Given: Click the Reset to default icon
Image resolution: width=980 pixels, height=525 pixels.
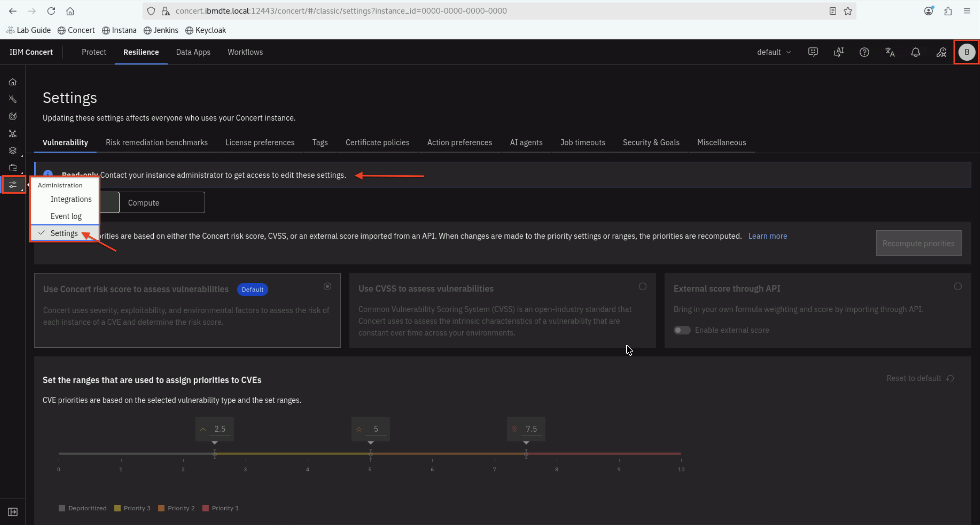Looking at the screenshot, I should [x=950, y=378].
